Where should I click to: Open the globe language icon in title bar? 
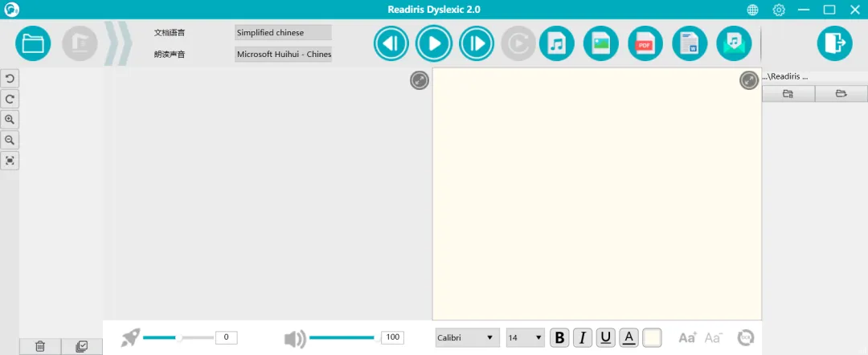(752, 10)
